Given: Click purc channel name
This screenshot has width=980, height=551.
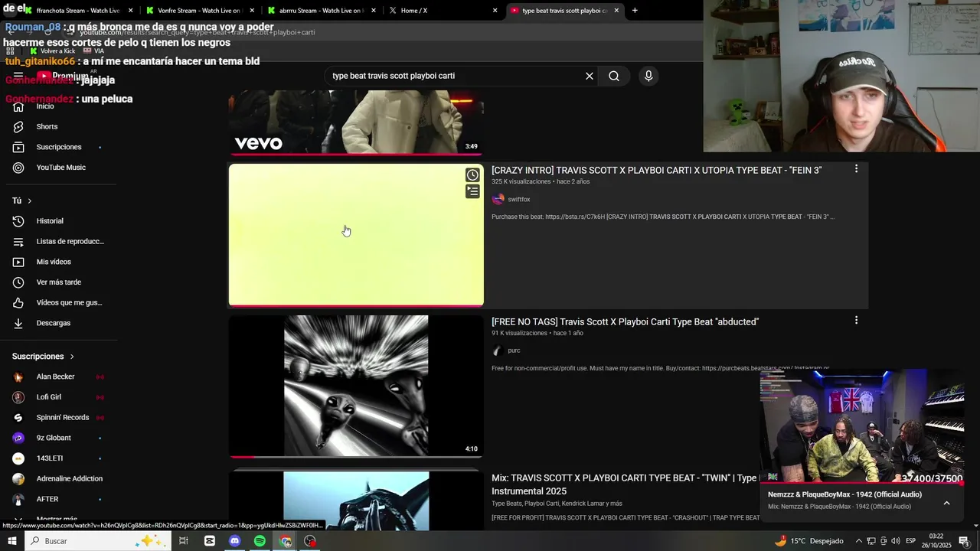Looking at the screenshot, I should (514, 350).
